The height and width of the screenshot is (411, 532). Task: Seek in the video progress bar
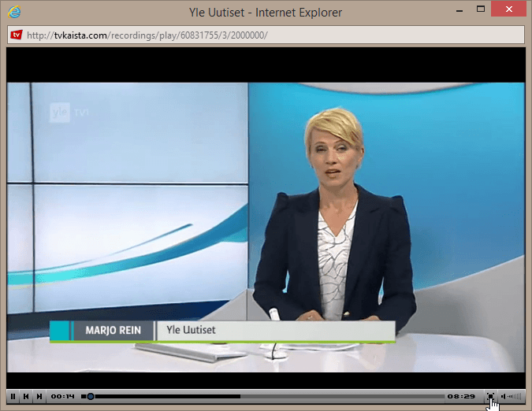(263, 396)
